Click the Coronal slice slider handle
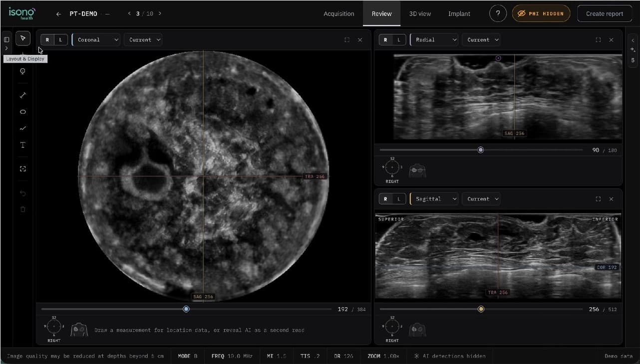 (x=186, y=309)
